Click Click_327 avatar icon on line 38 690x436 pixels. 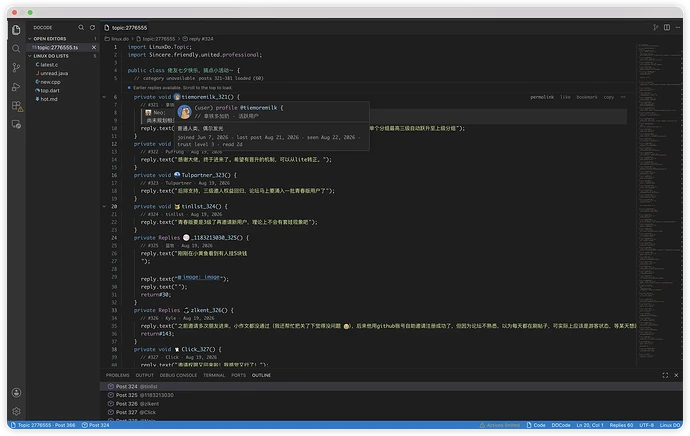(177, 349)
